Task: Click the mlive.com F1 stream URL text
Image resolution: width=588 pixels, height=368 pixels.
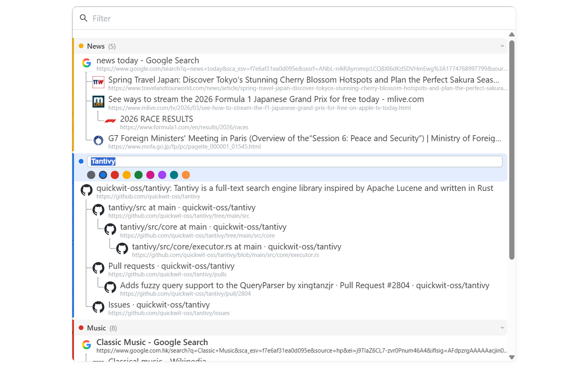Action: [260, 108]
